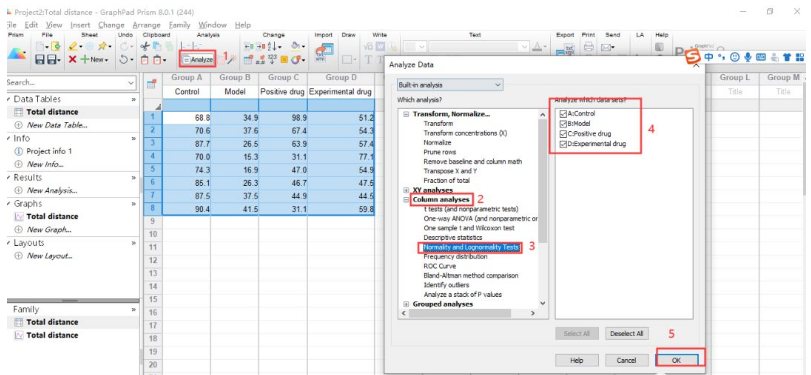Image resolution: width=811 pixels, height=375 pixels.
Task: Click the Group A column header
Action: coord(187,78)
